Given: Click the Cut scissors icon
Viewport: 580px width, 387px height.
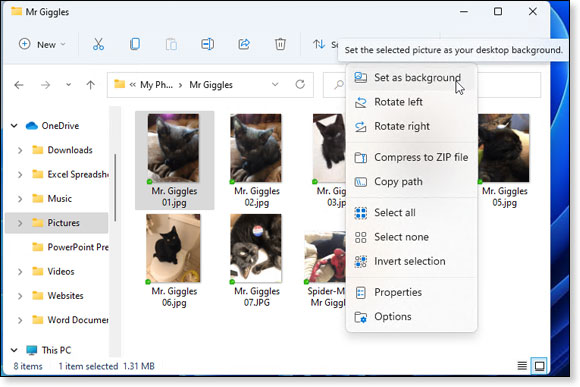Looking at the screenshot, I should (x=98, y=44).
